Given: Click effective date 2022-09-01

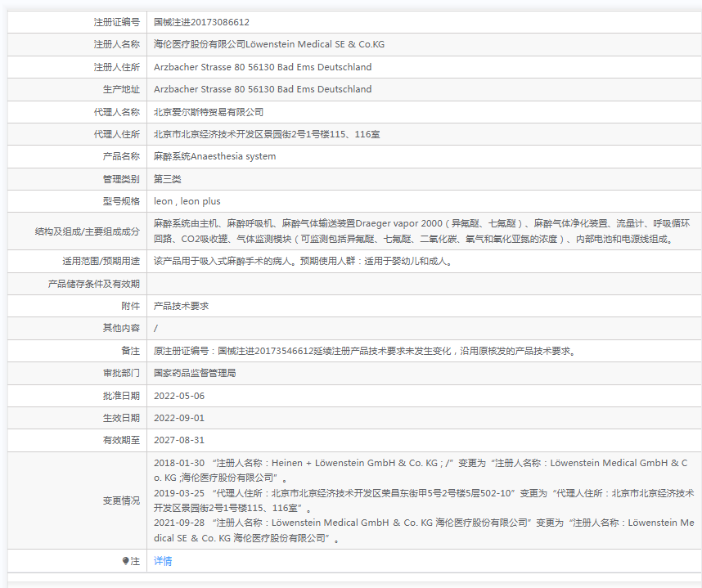Looking at the screenshot, I should coord(179,418).
